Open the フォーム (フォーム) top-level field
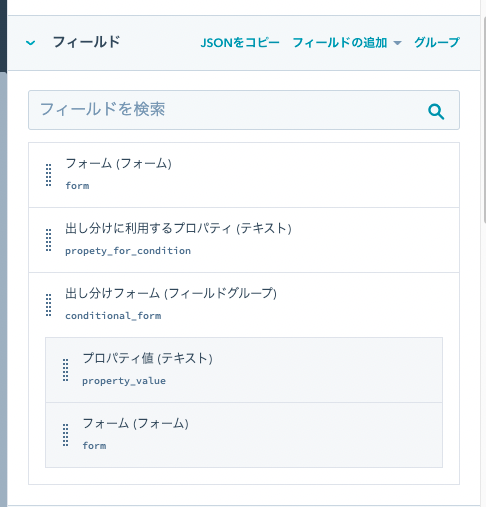The height and width of the screenshot is (507, 486). point(244,175)
